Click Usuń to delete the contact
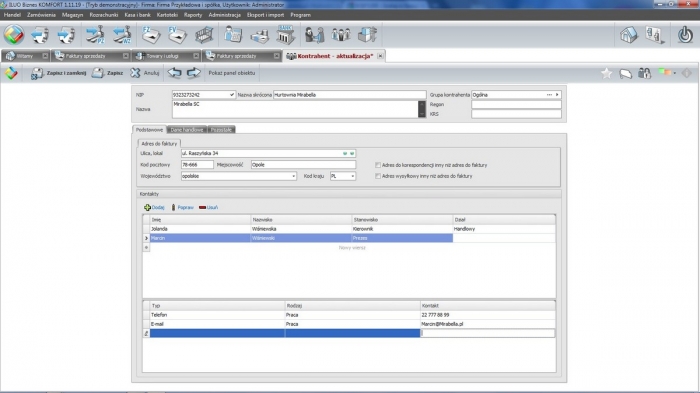Viewport: 700px width, 393px height. [208, 208]
